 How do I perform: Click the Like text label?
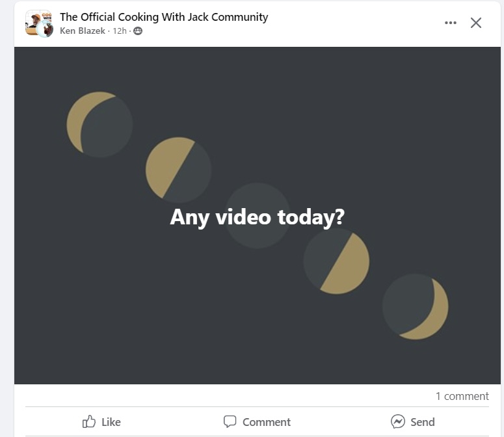111,422
